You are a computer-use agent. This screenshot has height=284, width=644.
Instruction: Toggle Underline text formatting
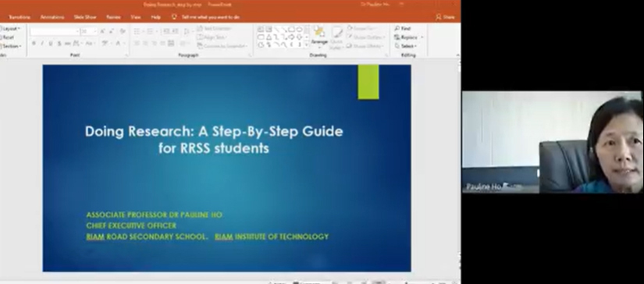click(x=51, y=44)
